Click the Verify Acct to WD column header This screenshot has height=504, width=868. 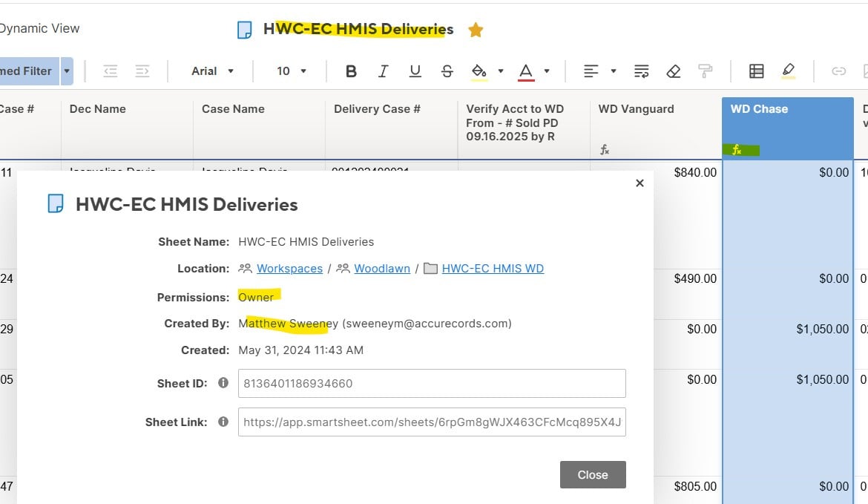coord(524,128)
